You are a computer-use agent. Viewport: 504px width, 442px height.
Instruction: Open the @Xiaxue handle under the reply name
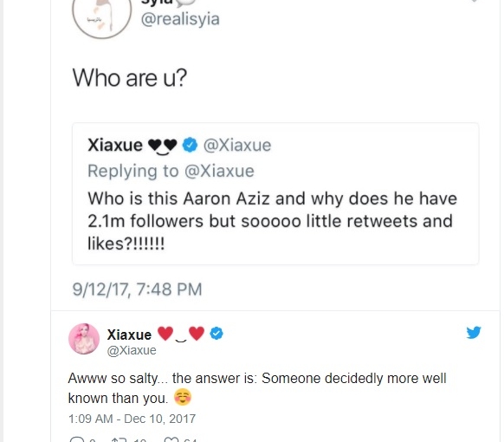click(132, 350)
